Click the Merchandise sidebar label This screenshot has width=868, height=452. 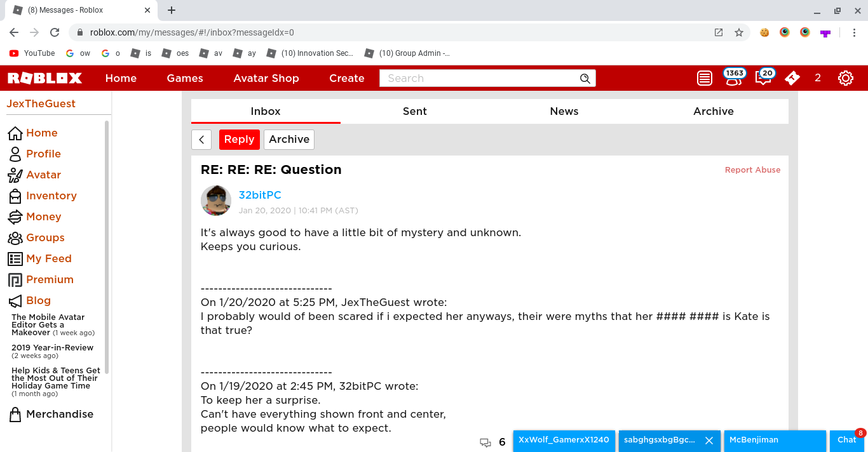[x=60, y=415]
